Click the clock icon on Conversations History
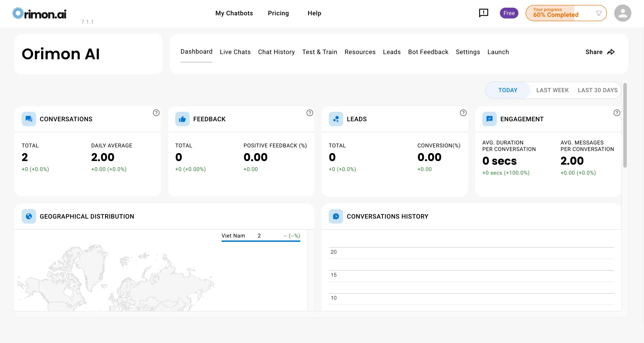Image resolution: width=644 pixels, height=343 pixels. tap(336, 216)
